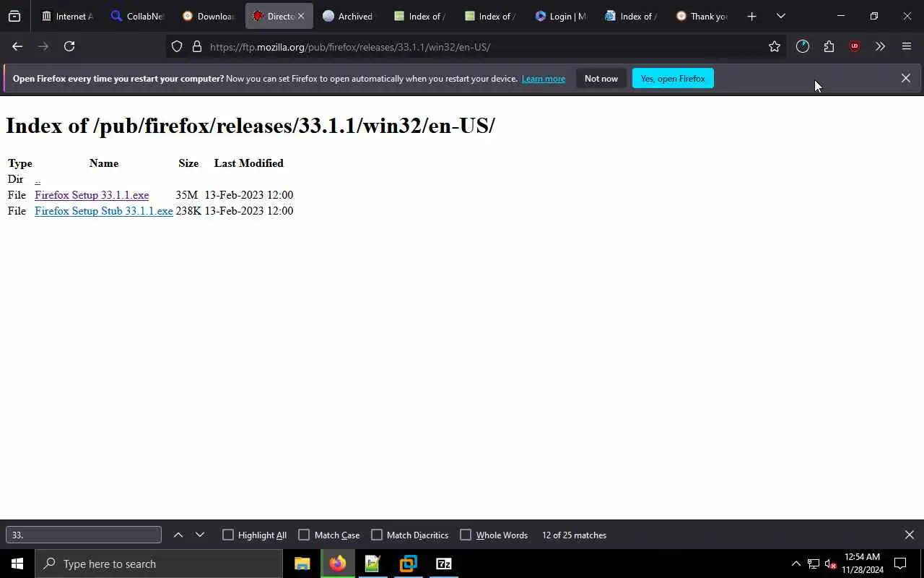
Task: Enable the Match Diacritics checkbox
Action: pyautogui.click(x=377, y=535)
